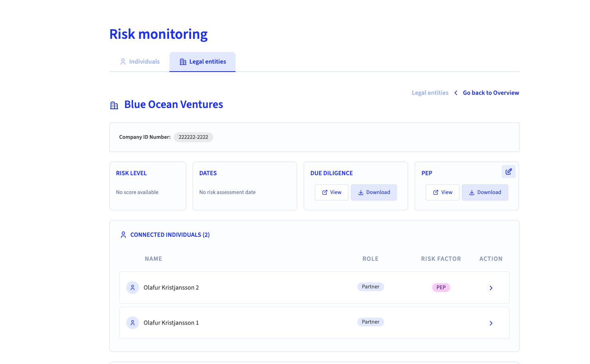Click the RISK LEVEL card title
This screenshot has height=364, width=590.
[131, 173]
